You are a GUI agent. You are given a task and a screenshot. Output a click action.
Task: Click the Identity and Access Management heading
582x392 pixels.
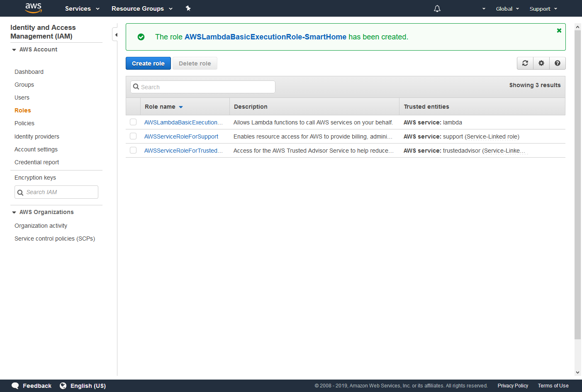(x=43, y=32)
